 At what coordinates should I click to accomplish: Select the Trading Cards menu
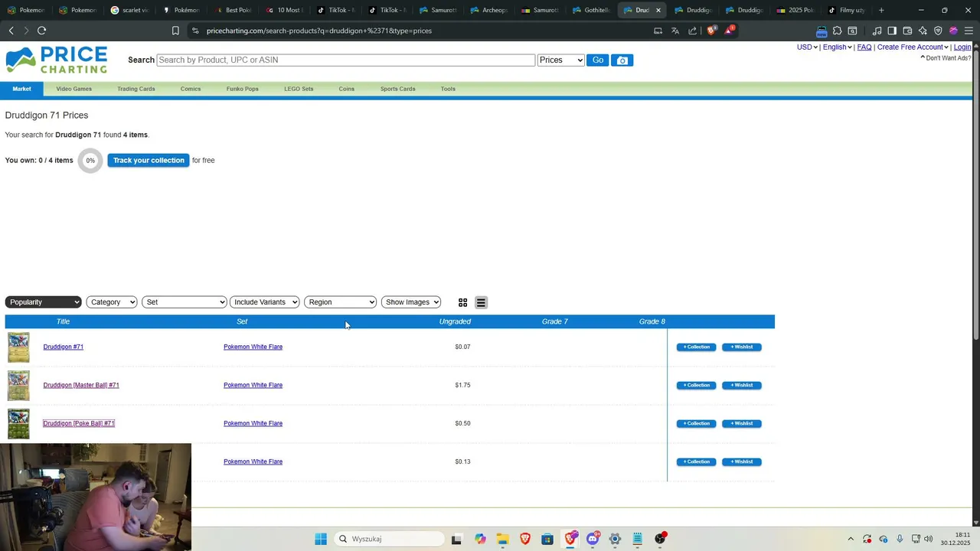[136, 89]
